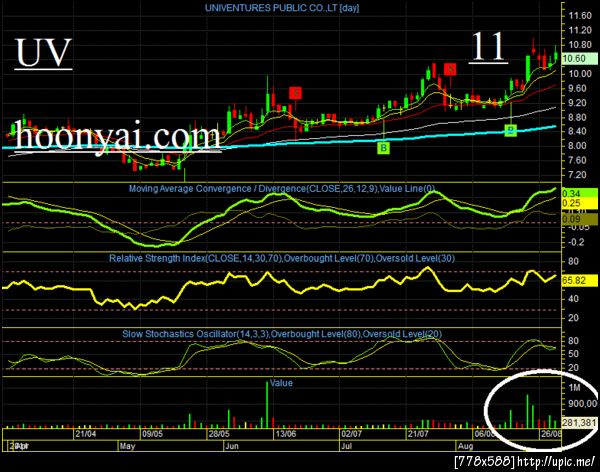Click the MACD value label 0.34
The height and width of the screenshot is (472, 600).
(579, 193)
